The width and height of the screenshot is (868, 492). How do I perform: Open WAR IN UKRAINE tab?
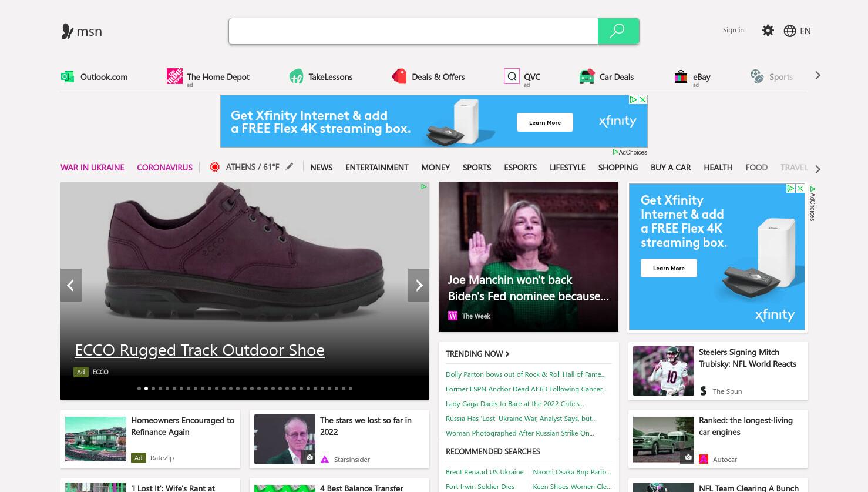pos(92,168)
